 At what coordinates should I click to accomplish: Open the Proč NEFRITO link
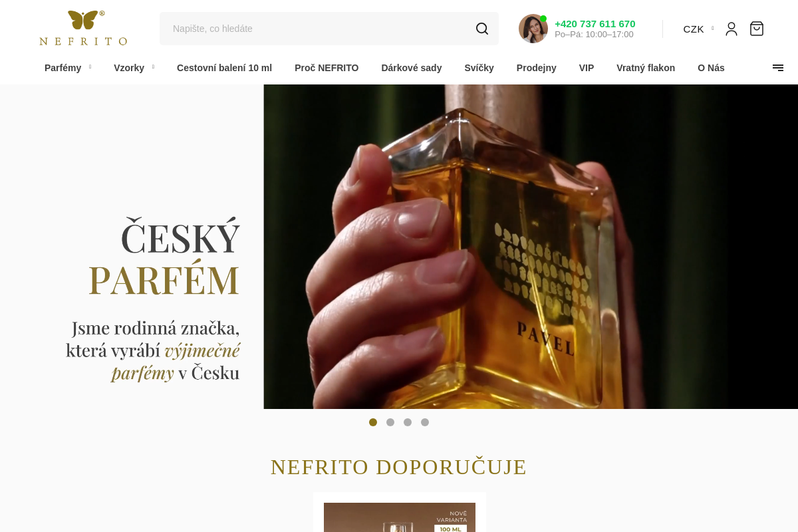coord(327,68)
